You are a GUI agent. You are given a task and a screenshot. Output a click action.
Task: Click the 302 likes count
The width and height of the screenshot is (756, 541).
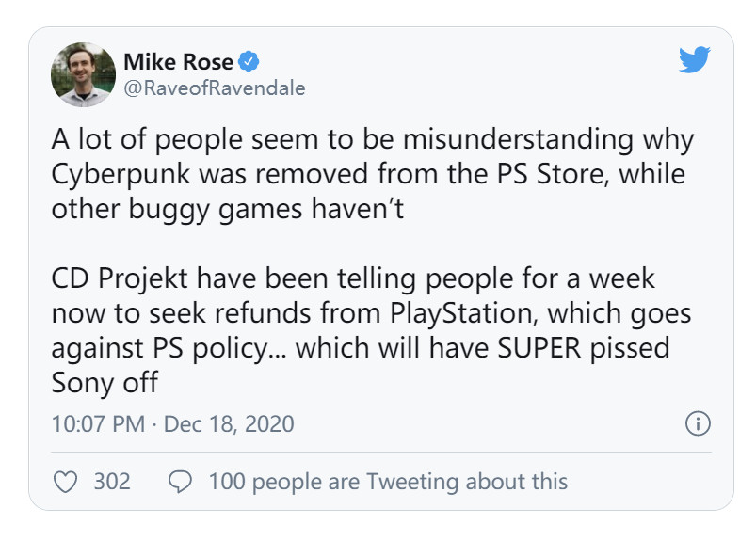point(112,482)
